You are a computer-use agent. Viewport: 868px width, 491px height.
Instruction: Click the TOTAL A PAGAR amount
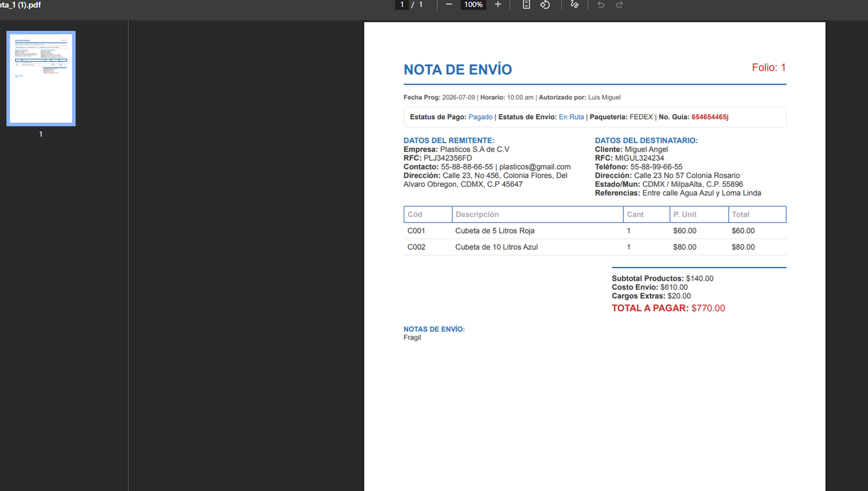pos(708,308)
